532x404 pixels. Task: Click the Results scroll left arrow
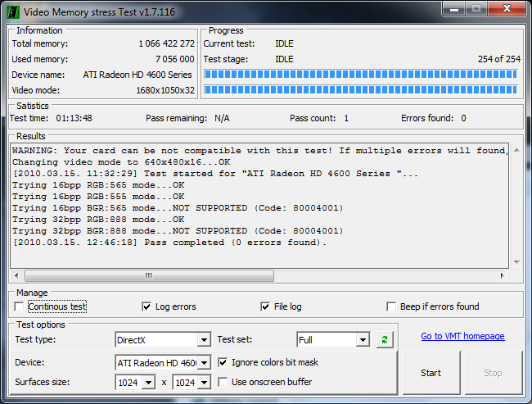pos(16,275)
